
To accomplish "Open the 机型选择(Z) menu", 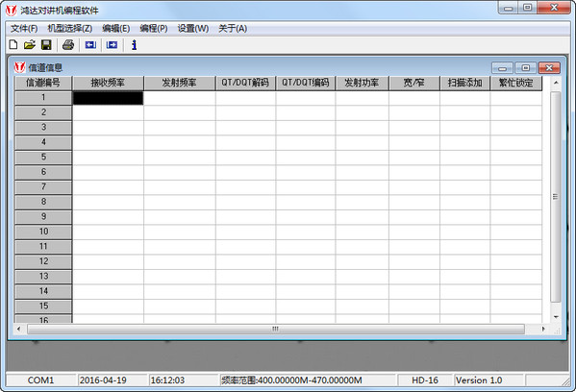I will [70, 28].
